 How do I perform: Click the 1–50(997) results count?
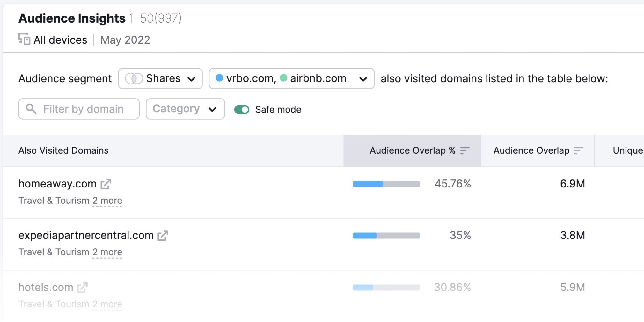click(155, 18)
